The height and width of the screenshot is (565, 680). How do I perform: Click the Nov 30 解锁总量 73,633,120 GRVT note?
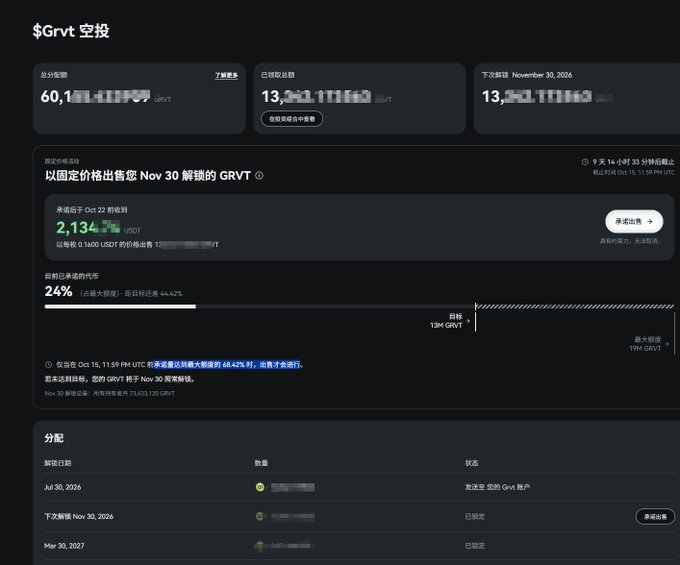coord(109,393)
